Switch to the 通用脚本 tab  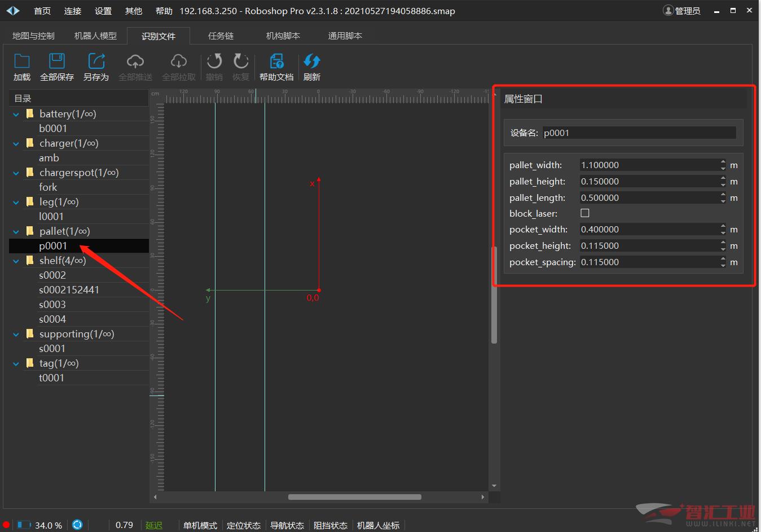(345, 36)
